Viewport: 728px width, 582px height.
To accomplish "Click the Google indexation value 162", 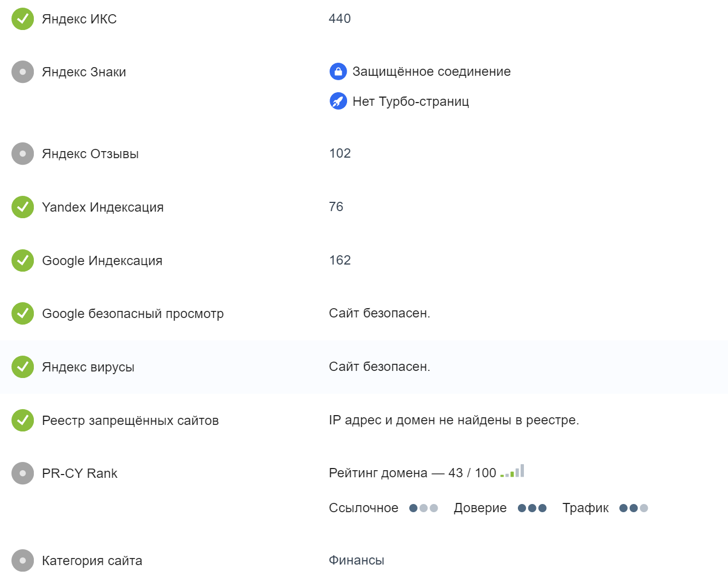I will 340,260.
